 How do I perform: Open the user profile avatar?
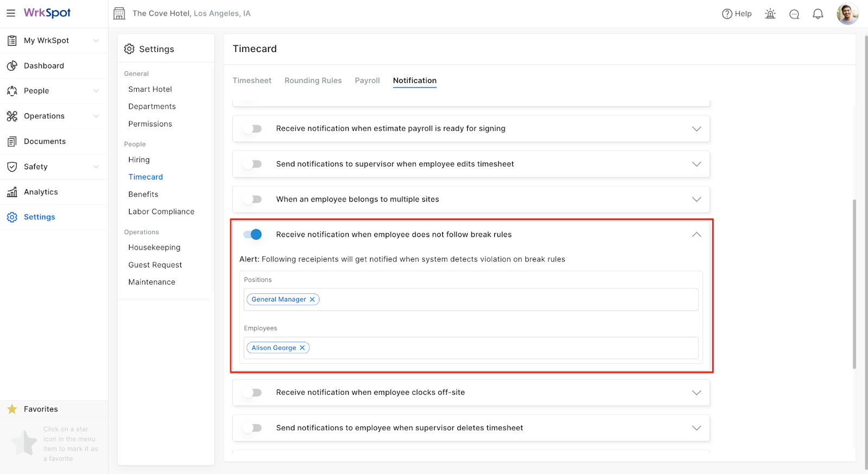pyautogui.click(x=847, y=14)
